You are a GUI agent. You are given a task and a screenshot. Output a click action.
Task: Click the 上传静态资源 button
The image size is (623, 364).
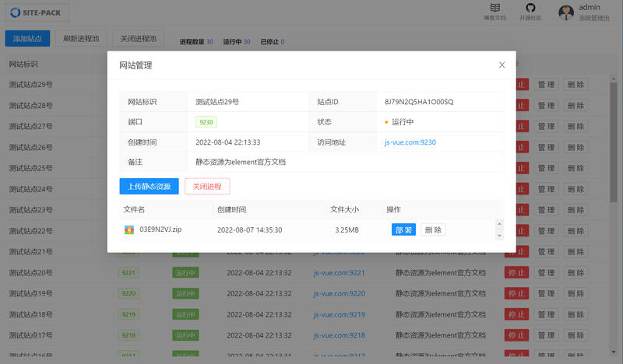pos(149,186)
